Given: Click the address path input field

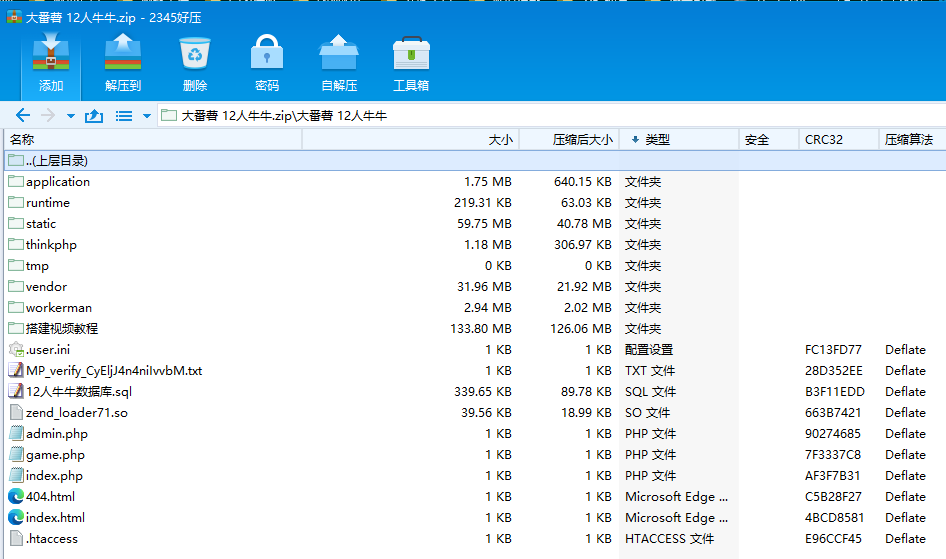Looking at the screenshot, I should point(551,115).
